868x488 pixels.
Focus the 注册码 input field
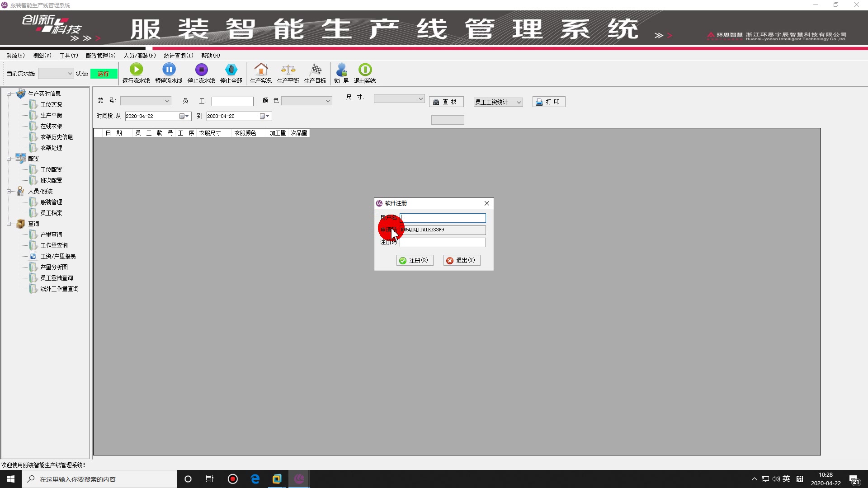[x=443, y=242]
